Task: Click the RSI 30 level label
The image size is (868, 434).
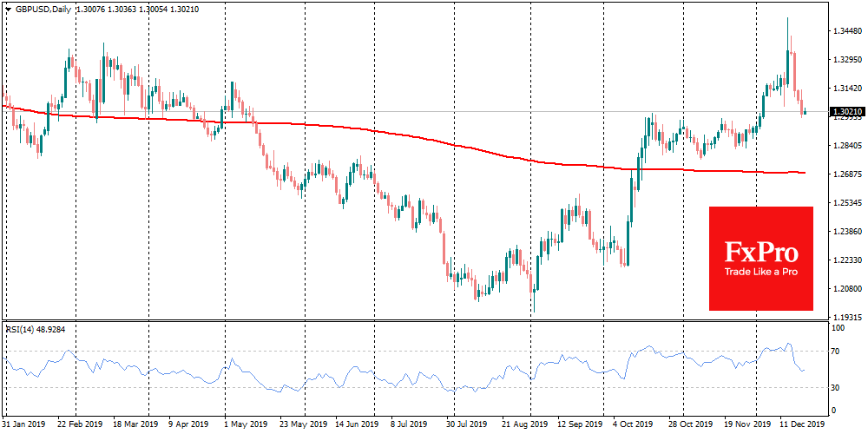Action: 837,387
